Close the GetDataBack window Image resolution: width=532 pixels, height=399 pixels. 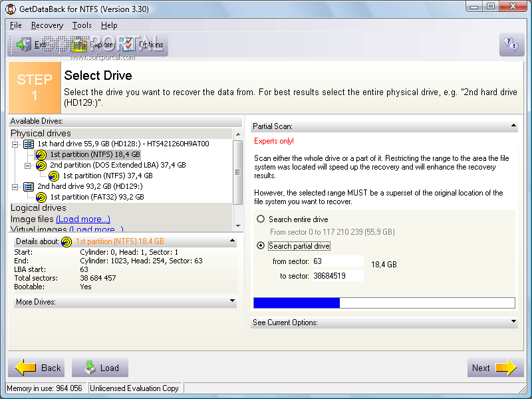pyautogui.click(x=513, y=7)
